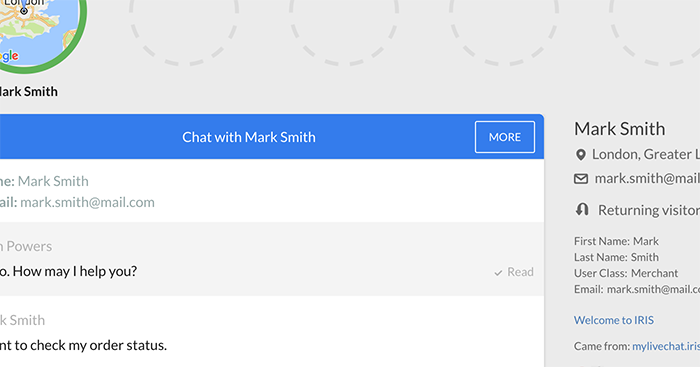This screenshot has width=700, height=367.
Task: Click the order status message from Mark
Action: coord(83,345)
